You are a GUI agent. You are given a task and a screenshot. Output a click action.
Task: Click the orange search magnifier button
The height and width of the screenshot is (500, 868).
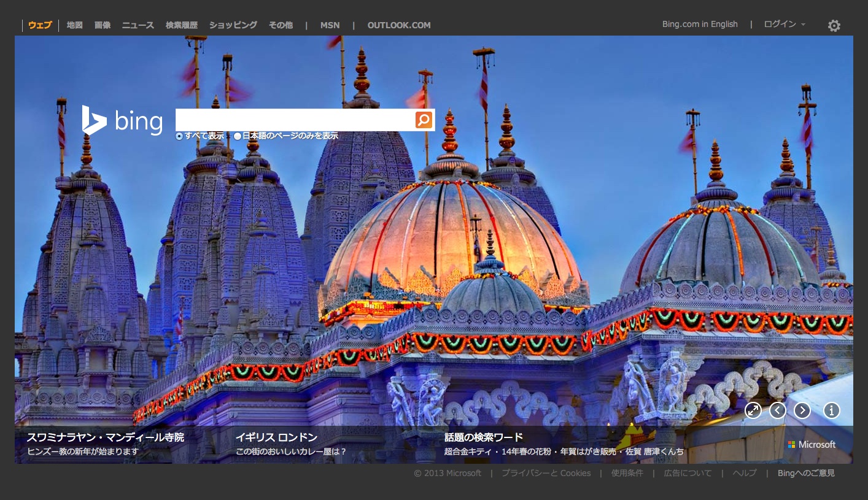coord(424,120)
